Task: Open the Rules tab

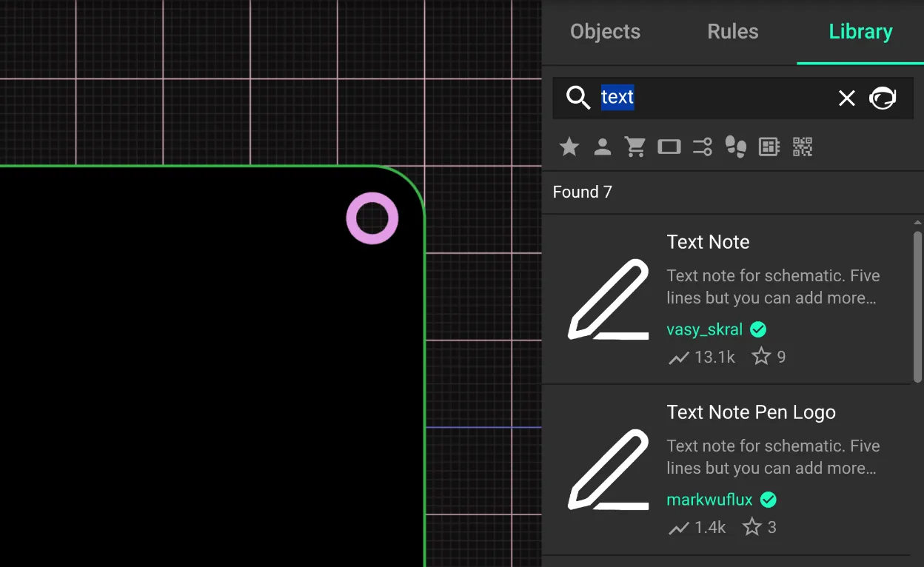Action: 733,32
